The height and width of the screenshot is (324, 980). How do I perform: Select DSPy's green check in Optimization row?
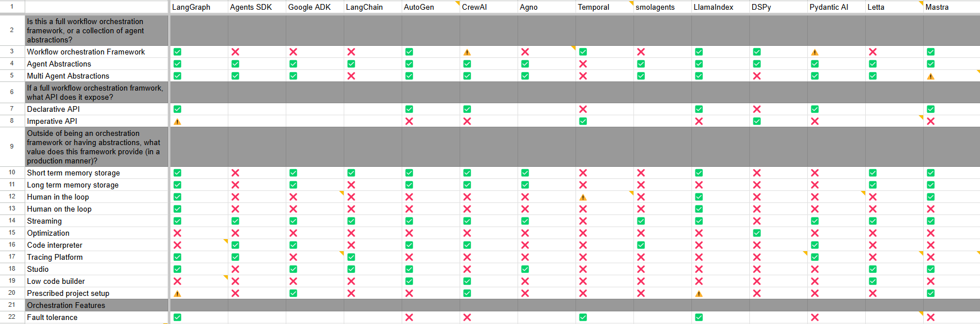coord(757,233)
